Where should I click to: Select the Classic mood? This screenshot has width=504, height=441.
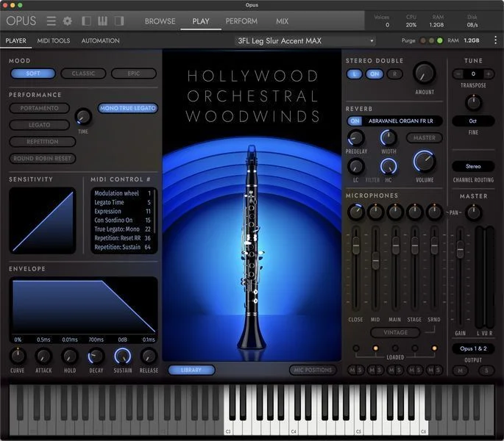coord(83,73)
